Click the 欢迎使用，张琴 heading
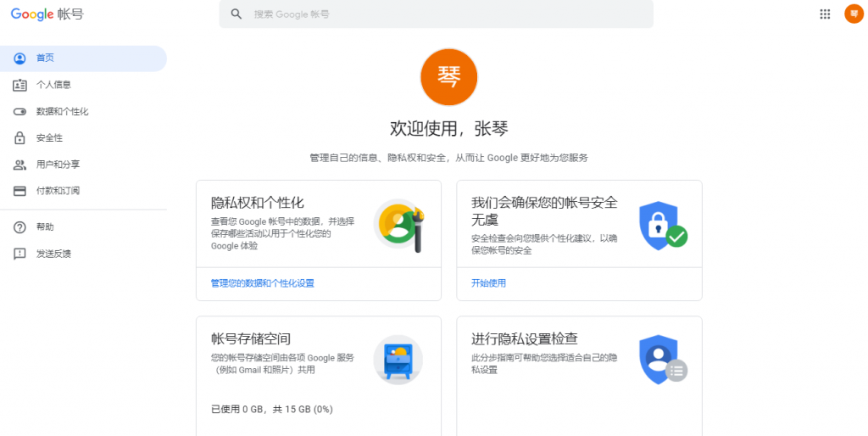The width and height of the screenshot is (868, 436). tap(449, 129)
